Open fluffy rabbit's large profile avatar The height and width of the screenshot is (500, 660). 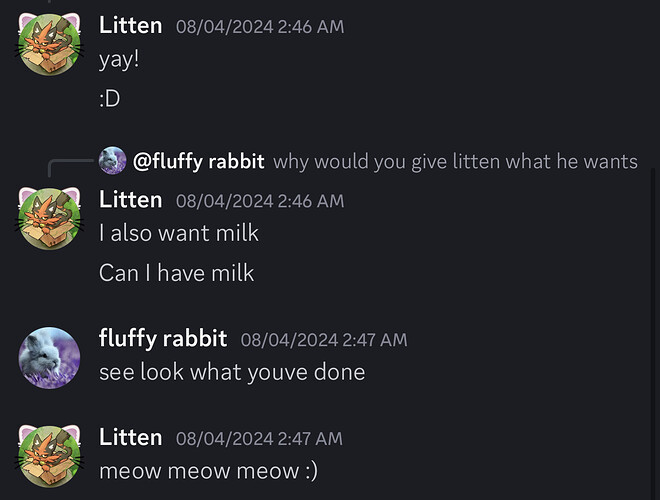49,358
